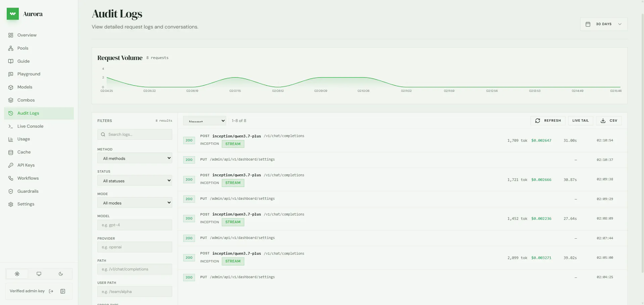Click the $0.002666 cost value

pos(541,180)
